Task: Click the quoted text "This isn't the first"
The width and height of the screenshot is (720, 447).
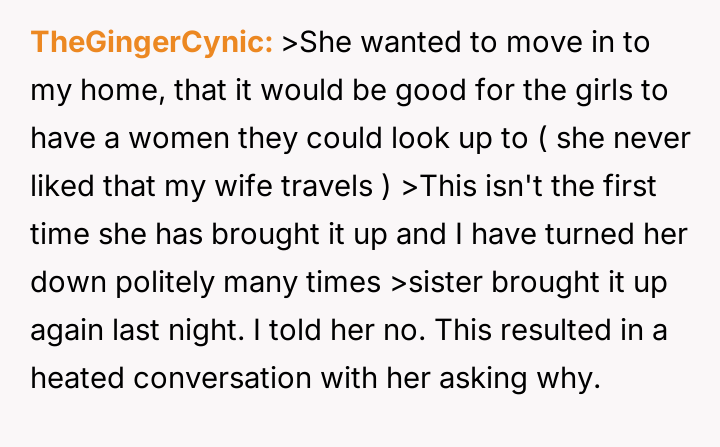Action: 536,187
